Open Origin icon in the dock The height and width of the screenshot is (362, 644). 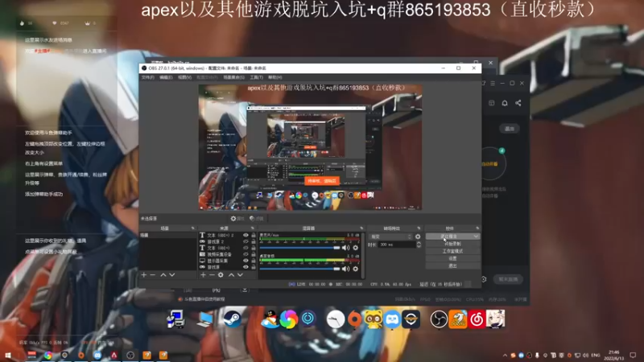pyautogui.click(x=354, y=319)
